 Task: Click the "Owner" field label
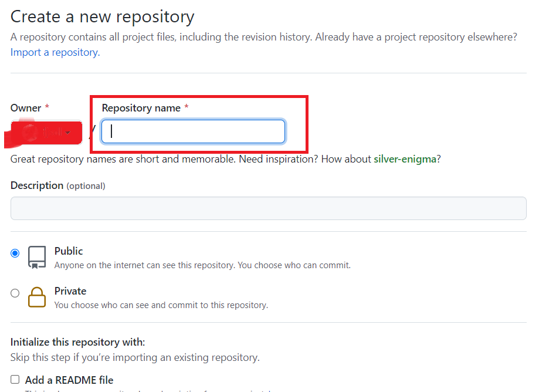pyautogui.click(x=26, y=108)
